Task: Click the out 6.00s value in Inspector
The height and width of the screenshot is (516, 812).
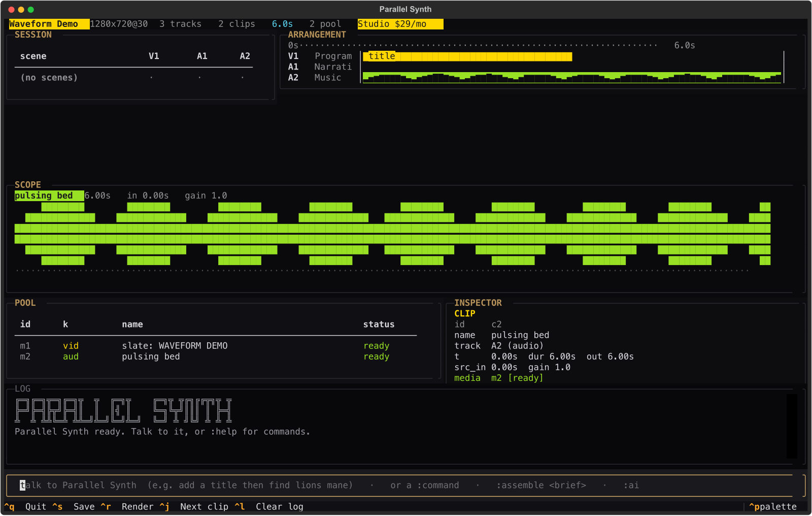Action: click(610, 357)
